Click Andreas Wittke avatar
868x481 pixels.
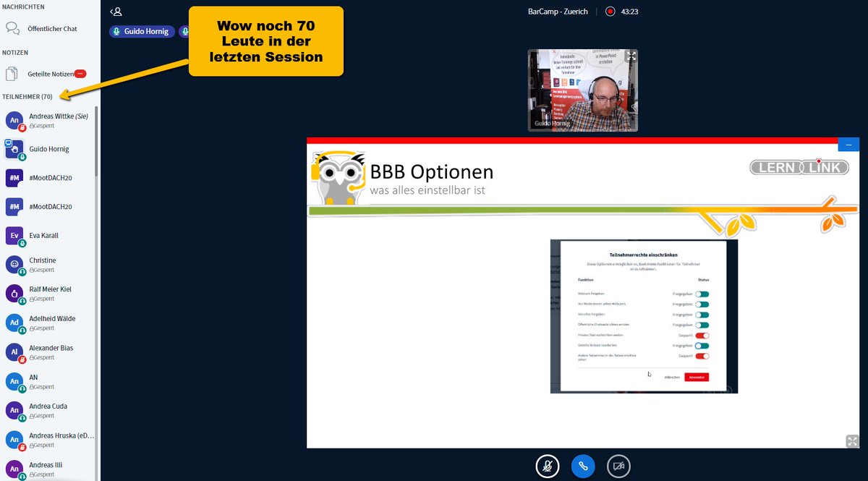point(14,120)
